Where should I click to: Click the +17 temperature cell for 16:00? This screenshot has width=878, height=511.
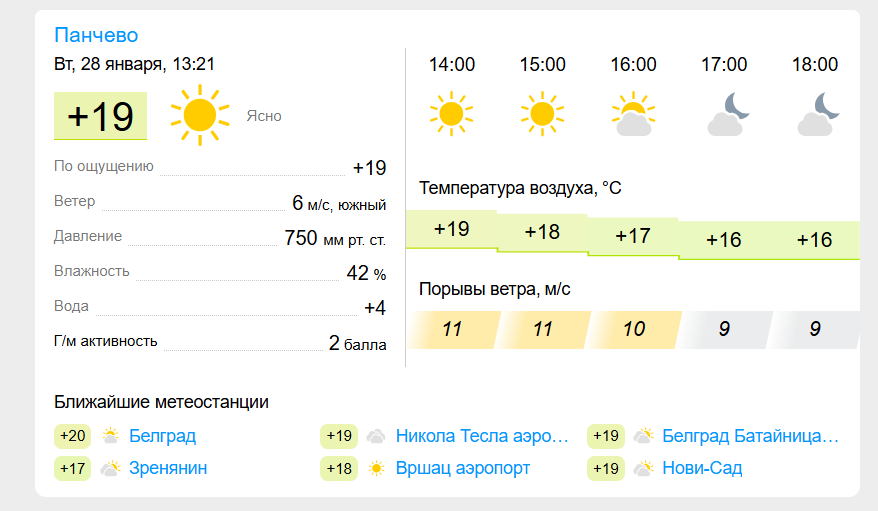(x=633, y=236)
